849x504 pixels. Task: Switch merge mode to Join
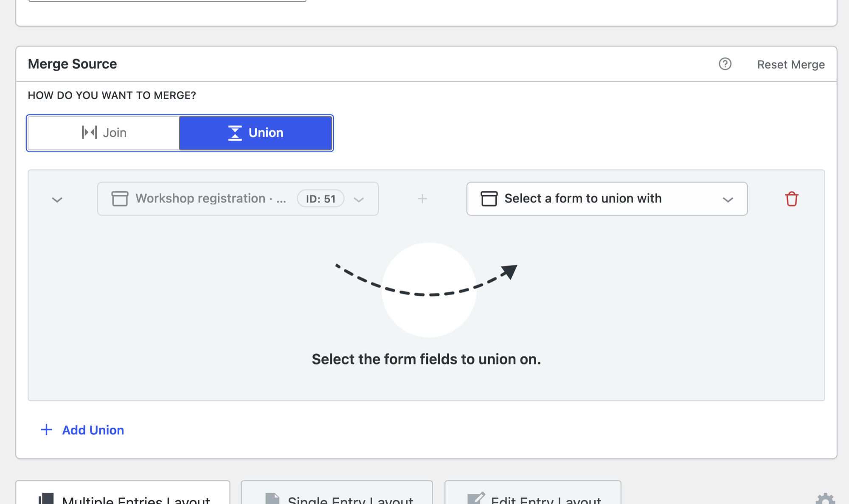104,133
